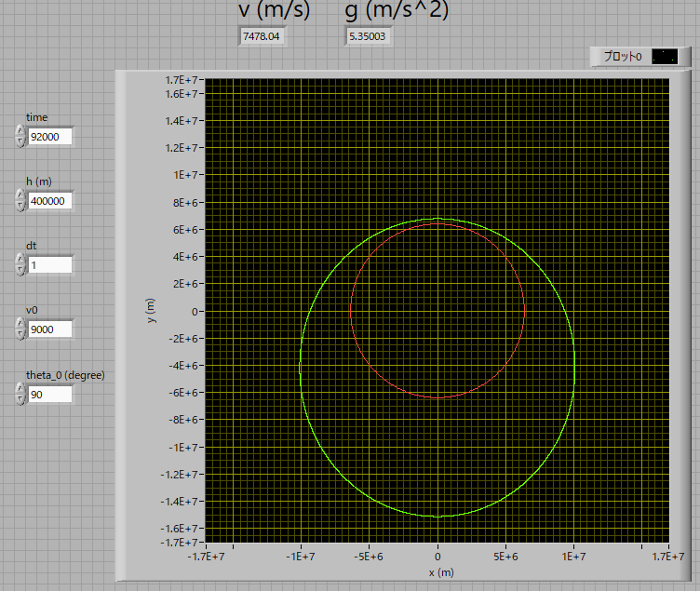
Task: Click the g (m/s^2) indicator value
Action: tap(367, 36)
